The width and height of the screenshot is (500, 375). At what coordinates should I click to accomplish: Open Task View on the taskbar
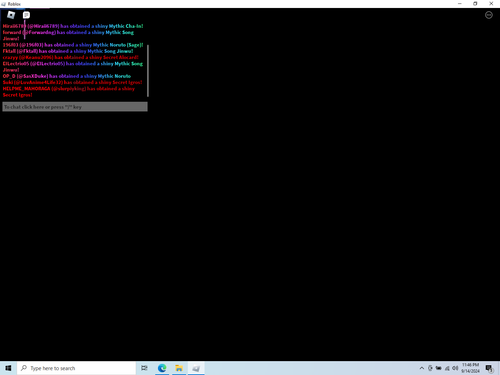144,368
